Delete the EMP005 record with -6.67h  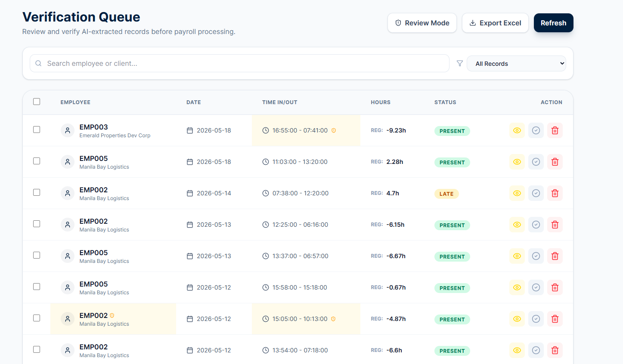pyautogui.click(x=555, y=256)
